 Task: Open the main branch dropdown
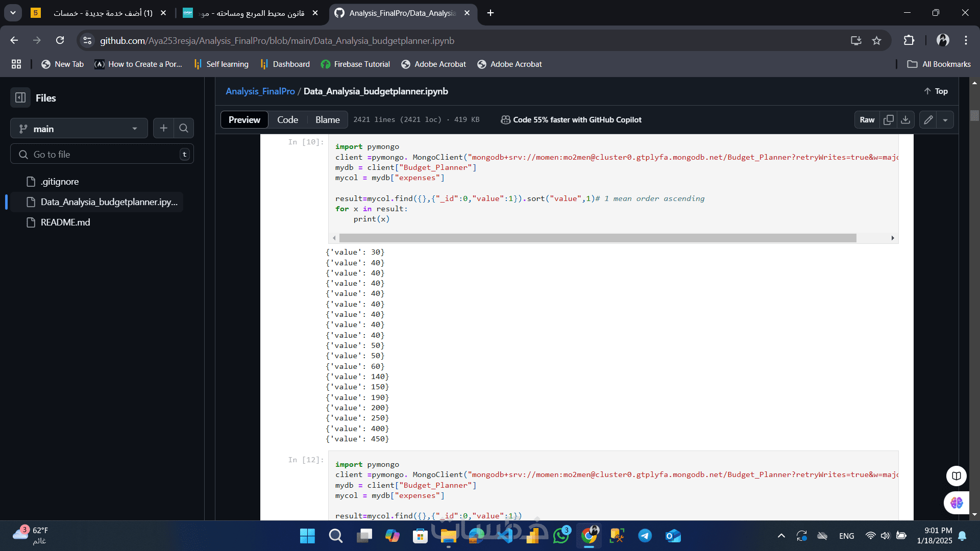click(79, 129)
